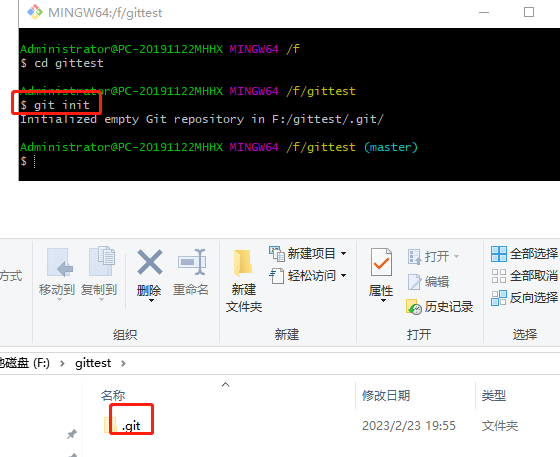Expand the Easy access (轻松访问) dropdown
Viewport: 560px width, 457px height.
(344, 276)
